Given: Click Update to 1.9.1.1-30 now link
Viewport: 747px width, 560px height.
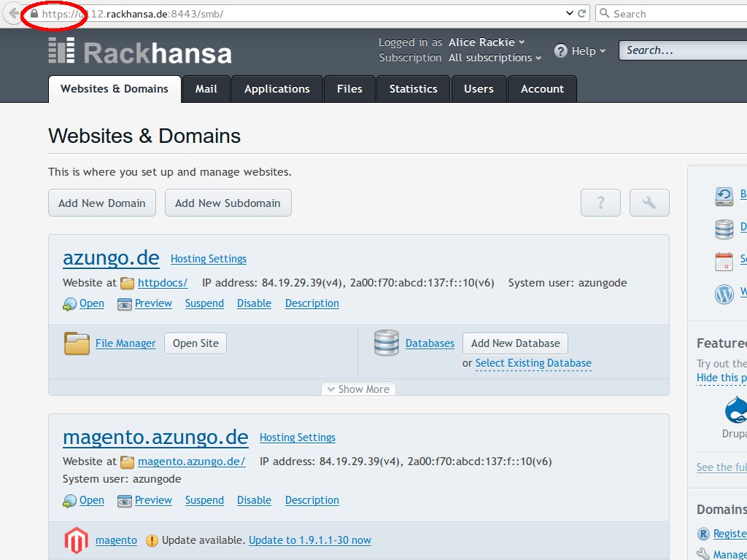Looking at the screenshot, I should [x=309, y=540].
